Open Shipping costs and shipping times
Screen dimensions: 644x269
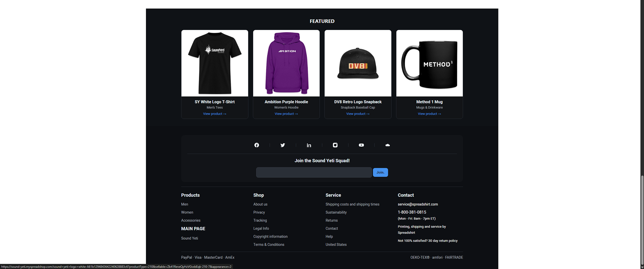pos(352,204)
